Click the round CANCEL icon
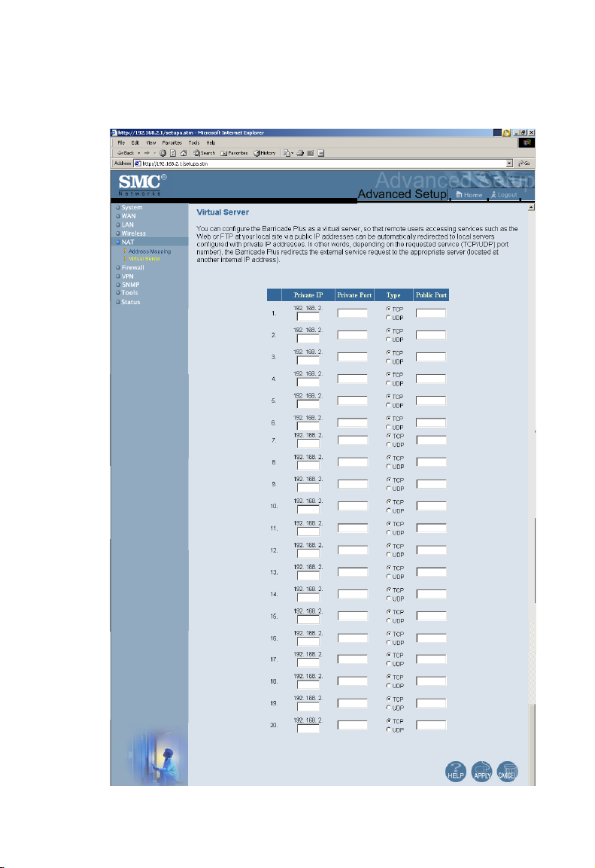The width and height of the screenshot is (595, 868). [507, 772]
